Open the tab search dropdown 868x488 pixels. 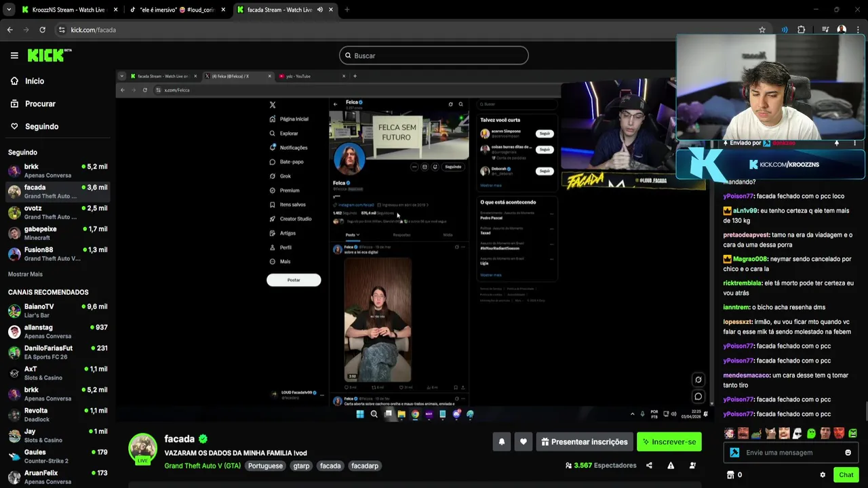[x=9, y=10]
